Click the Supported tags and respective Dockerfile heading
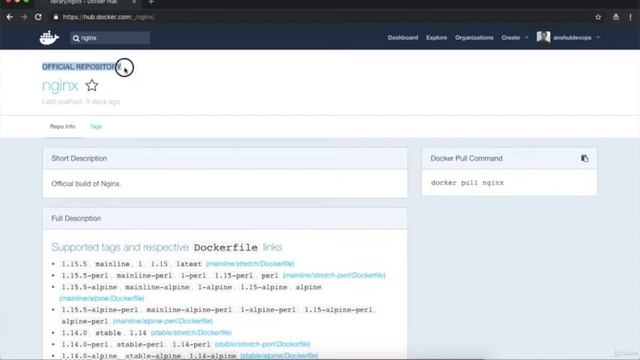 (167, 247)
